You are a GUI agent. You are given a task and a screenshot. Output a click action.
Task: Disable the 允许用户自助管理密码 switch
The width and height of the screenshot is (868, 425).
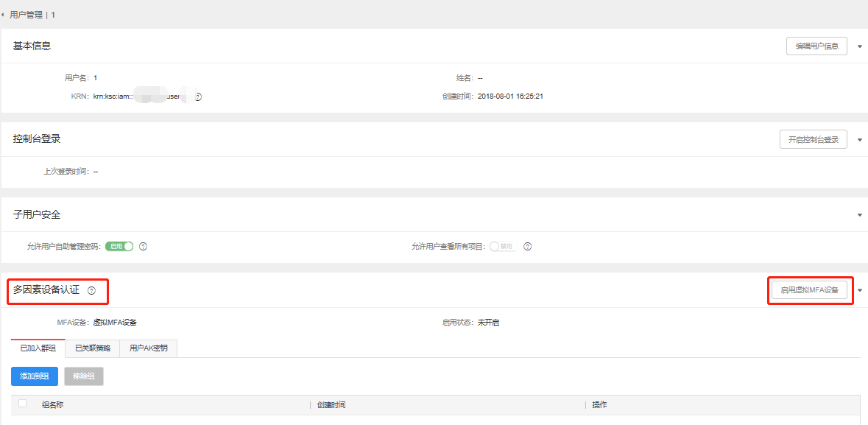[119, 247]
